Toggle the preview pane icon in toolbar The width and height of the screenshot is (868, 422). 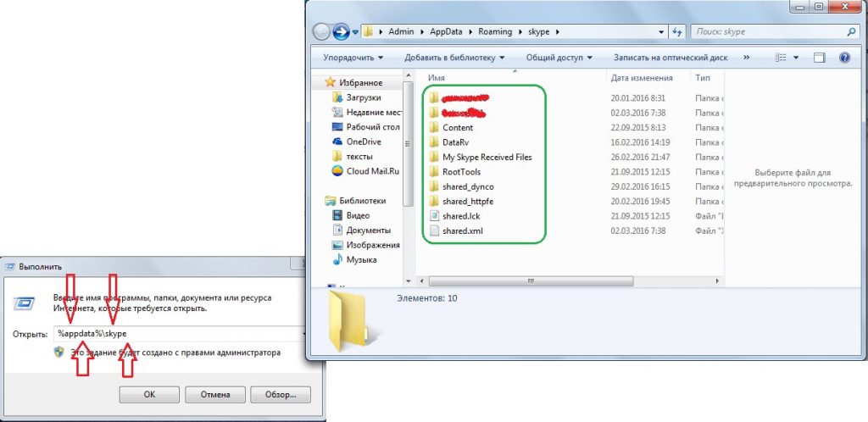(820, 58)
